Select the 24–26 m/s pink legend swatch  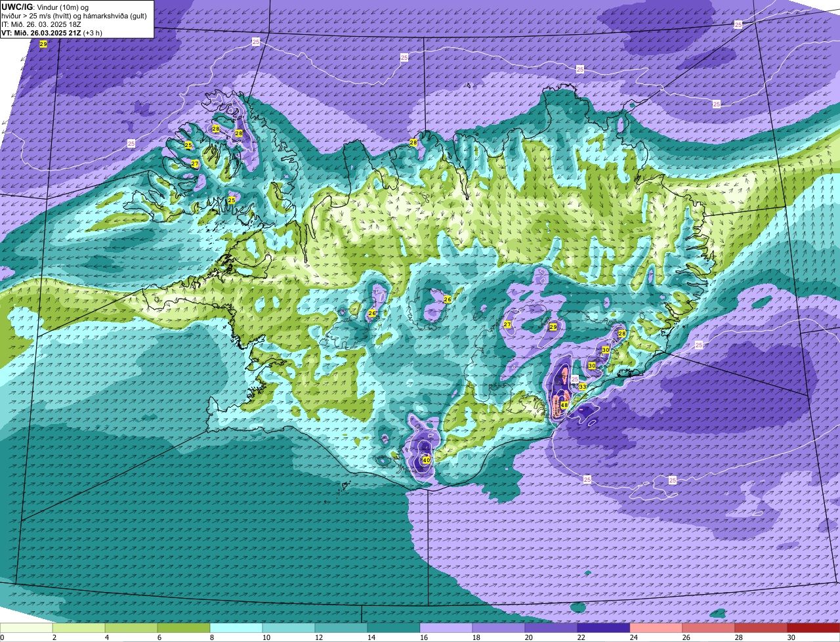tap(656, 628)
